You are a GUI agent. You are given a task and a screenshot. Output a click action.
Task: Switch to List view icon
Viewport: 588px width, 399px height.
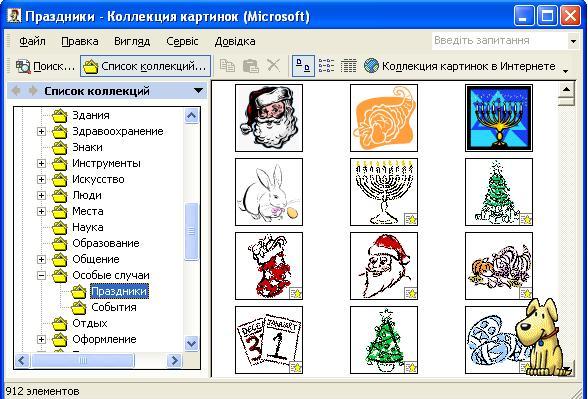(x=326, y=66)
